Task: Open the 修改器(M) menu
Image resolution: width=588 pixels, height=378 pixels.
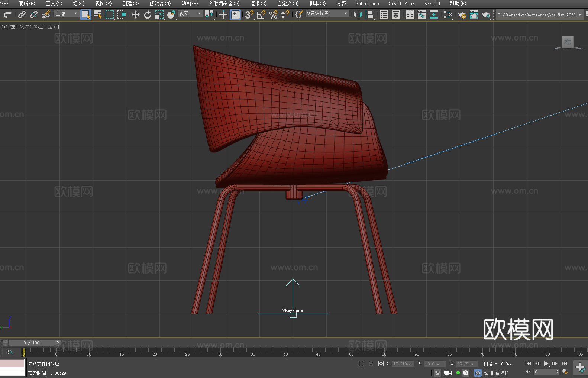Action: click(160, 3)
